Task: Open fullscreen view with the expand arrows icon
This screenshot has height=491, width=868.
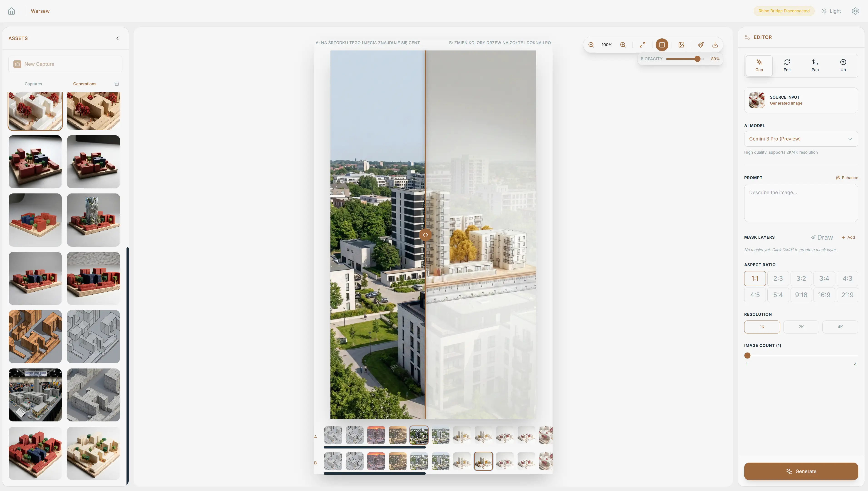Action: coord(642,45)
